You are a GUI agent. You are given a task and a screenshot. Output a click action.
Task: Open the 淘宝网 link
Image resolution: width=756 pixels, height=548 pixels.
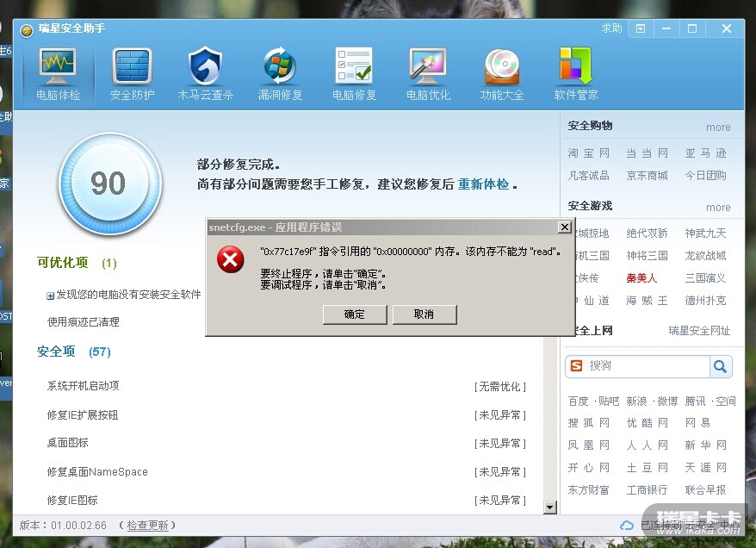[589, 153]
